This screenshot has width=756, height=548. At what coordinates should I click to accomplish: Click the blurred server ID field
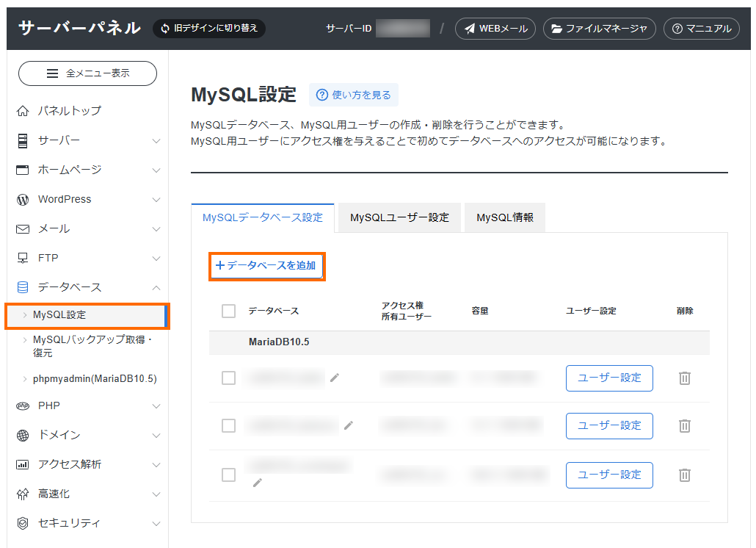coord(403,29)
